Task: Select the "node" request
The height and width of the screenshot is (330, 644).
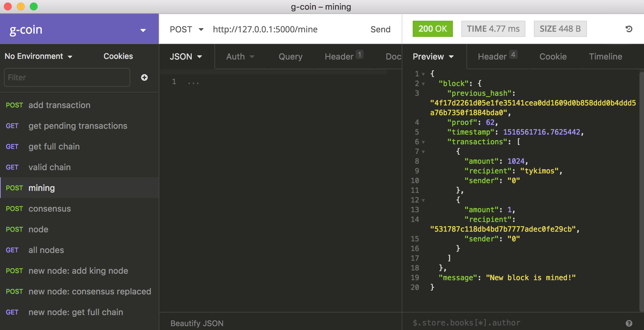Action: coord(79,229)
